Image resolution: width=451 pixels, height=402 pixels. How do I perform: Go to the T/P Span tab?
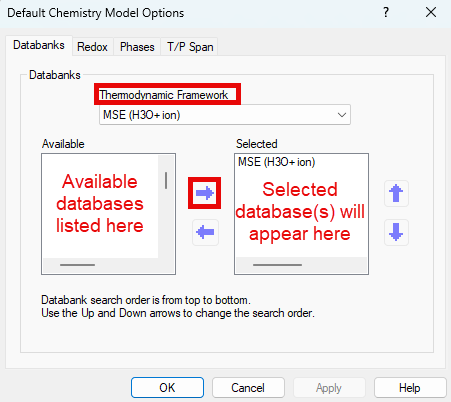point(190,47)
